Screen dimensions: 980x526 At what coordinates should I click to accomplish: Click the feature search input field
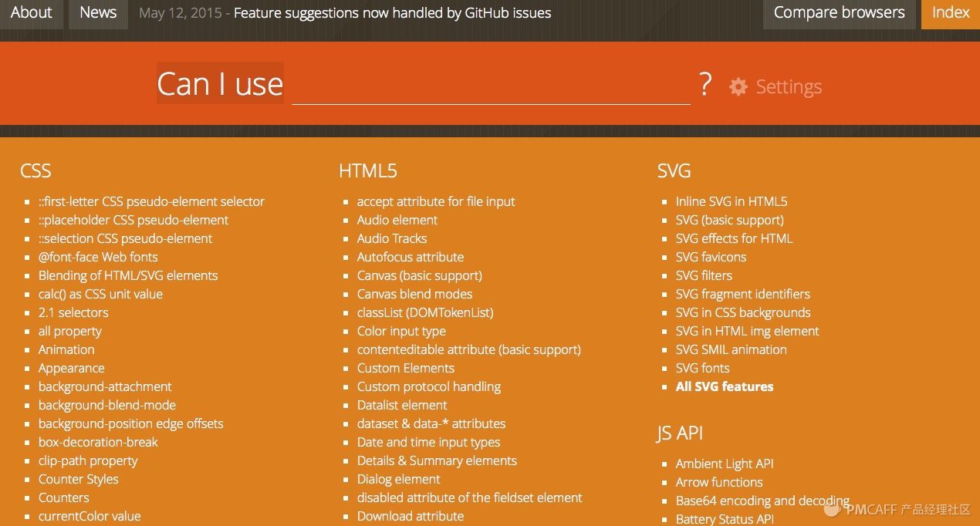(x=490, y=89)
